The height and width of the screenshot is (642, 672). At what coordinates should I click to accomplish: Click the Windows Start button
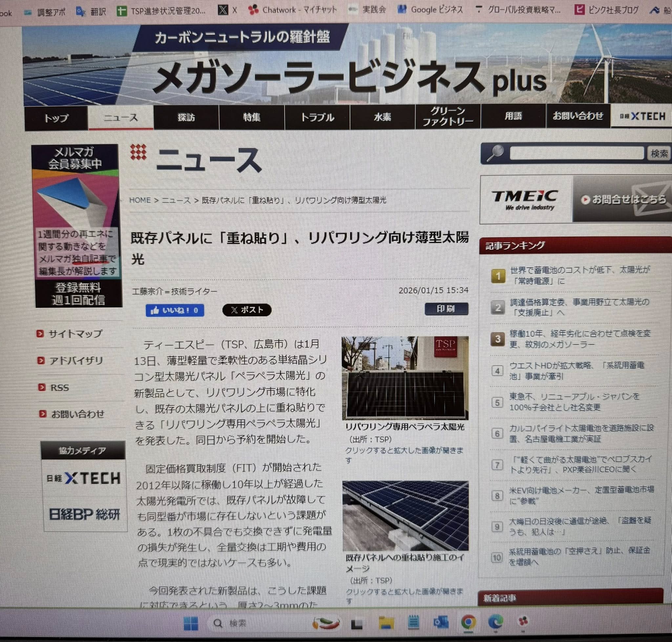pos(191,624)
